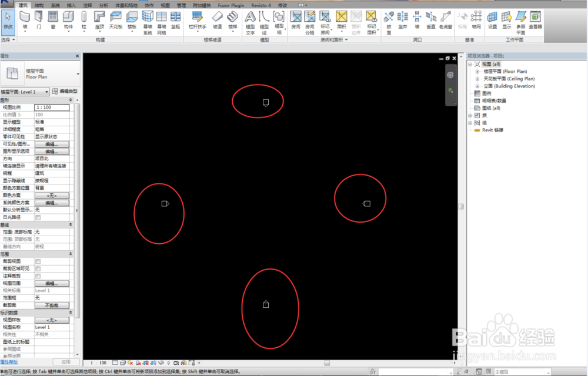Switch to the 注释 ribbon tab
The image size is (588, 376).
click(x=88, y=5)
